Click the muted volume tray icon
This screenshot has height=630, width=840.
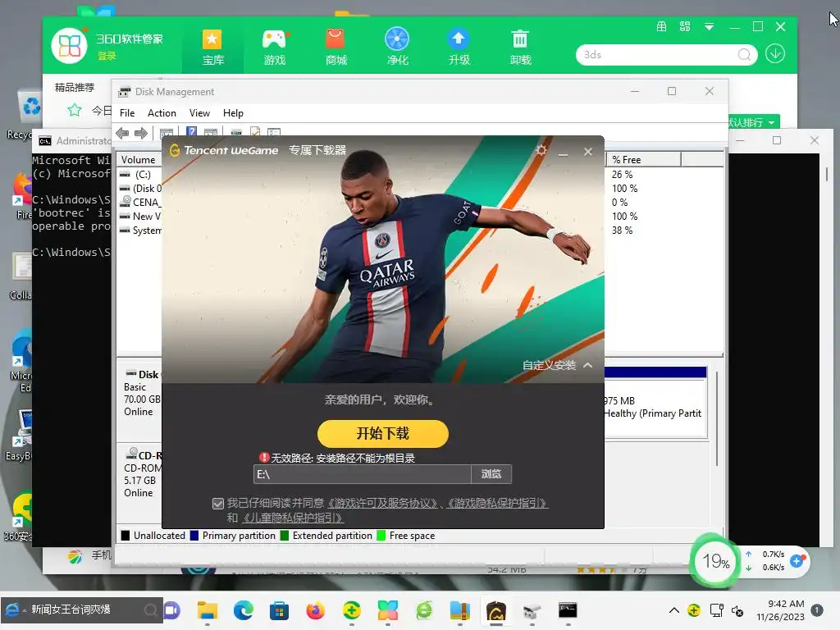(x=737, y=610)
